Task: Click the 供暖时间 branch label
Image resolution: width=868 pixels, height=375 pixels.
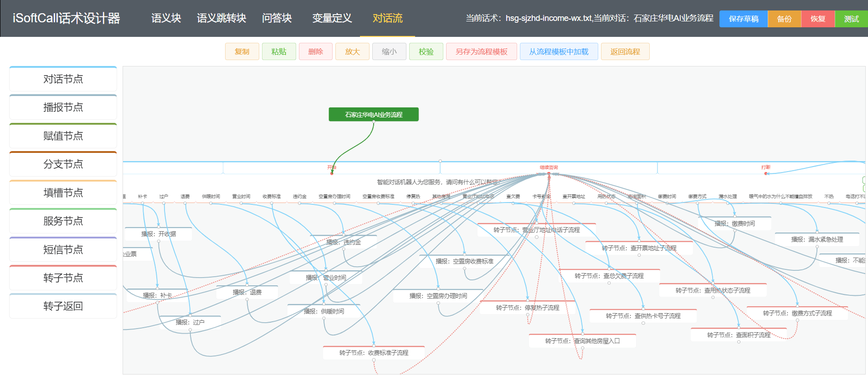Action: click(x=211, y=197)
